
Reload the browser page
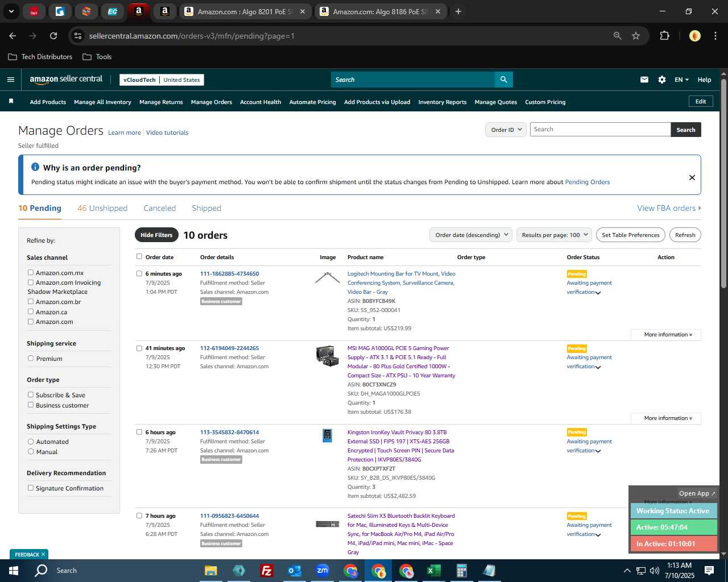[53, 36]
